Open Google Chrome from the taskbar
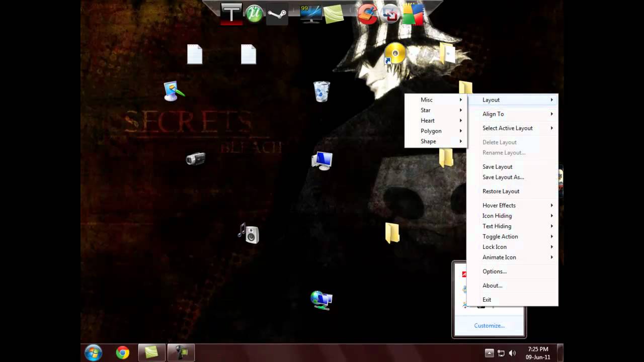 pyautogui.click(x=122, y=353)
